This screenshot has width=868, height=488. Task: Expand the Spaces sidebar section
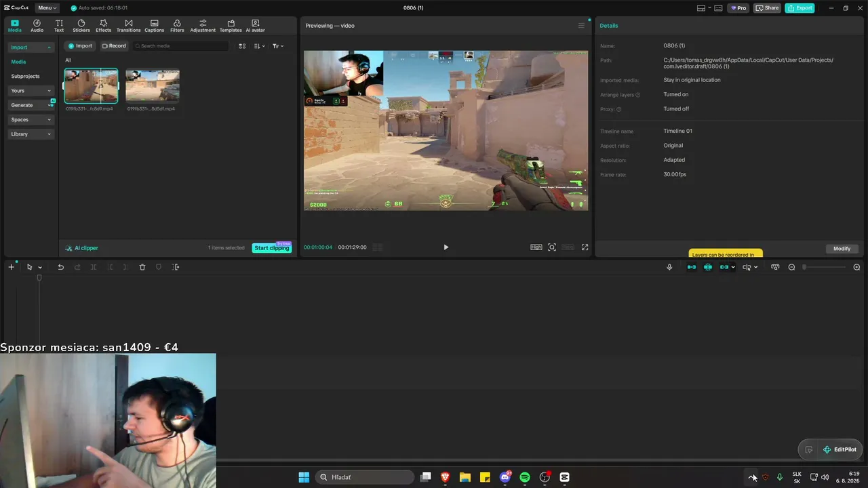pos(31,120)
